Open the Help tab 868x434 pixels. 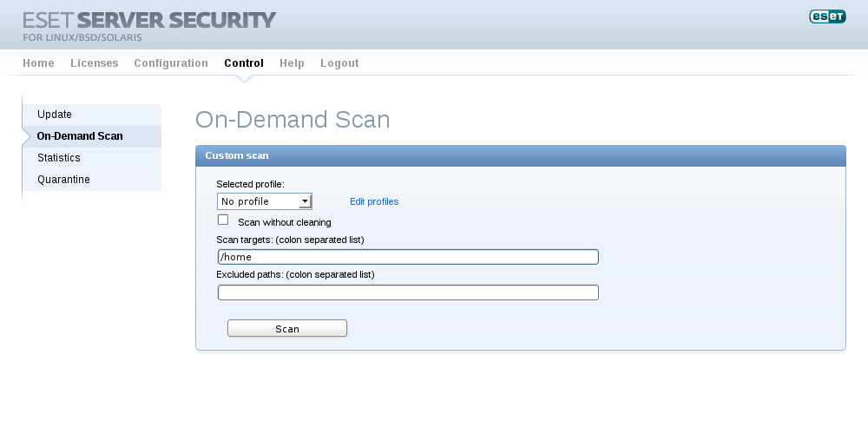pos(292,63)
